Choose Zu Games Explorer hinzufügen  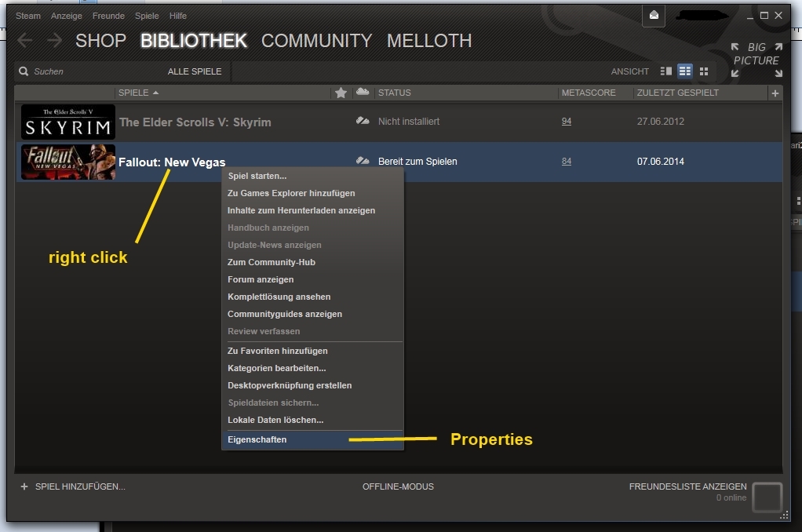[312, 193]
